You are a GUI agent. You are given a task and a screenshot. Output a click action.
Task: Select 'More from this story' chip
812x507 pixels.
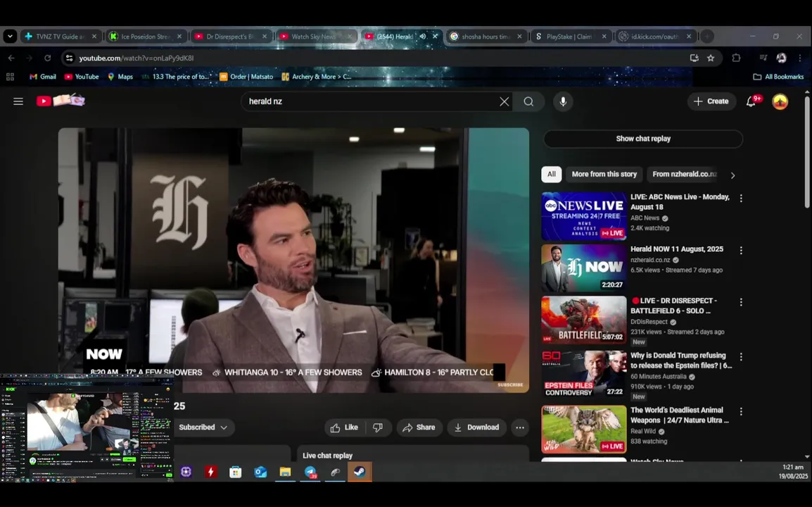point(604,174)
